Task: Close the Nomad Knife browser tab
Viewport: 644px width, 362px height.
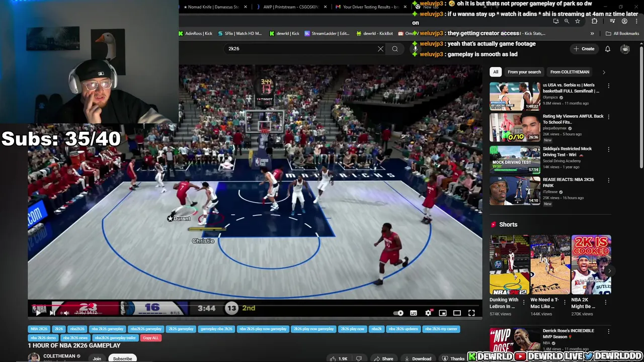Action: 246,7
